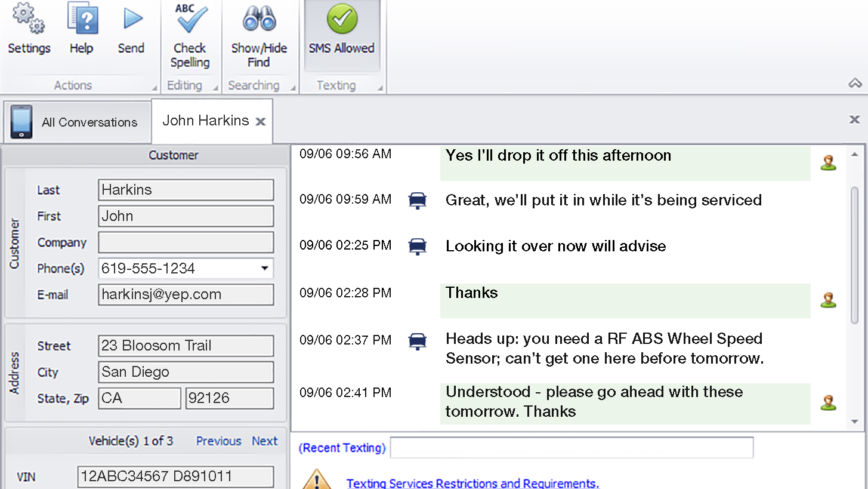Open Texting Services Restrictions and Requirements link

point(472,483)
